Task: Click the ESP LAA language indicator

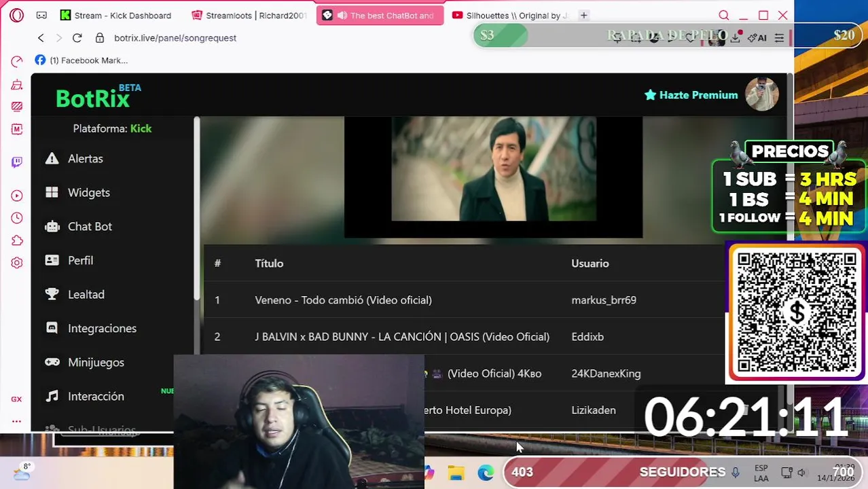Action: [761, 473]
